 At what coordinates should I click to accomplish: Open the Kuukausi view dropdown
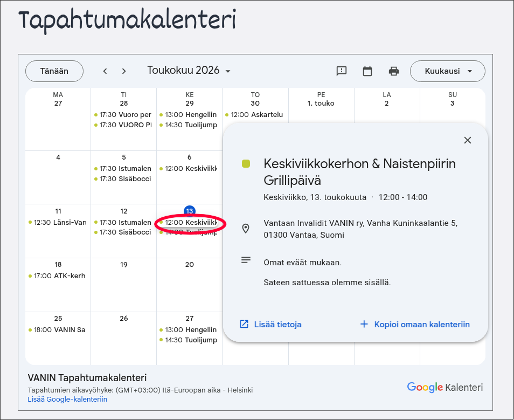(x=447, y=71)
